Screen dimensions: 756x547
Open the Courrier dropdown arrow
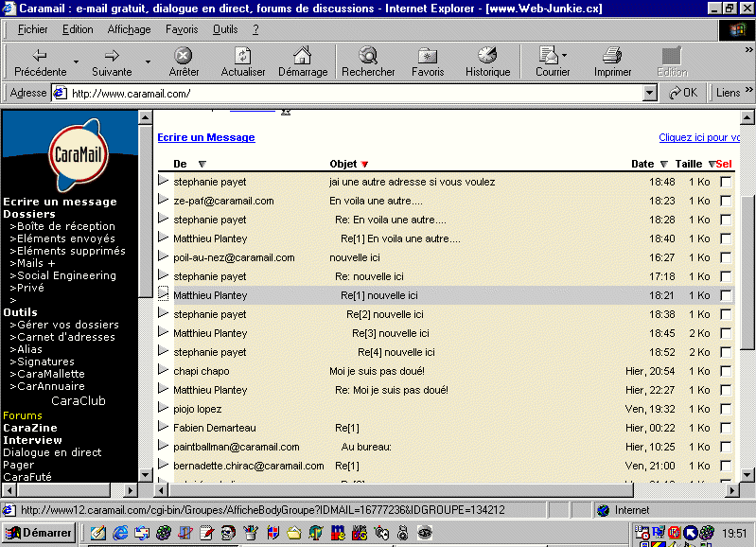tap(565, 56)
